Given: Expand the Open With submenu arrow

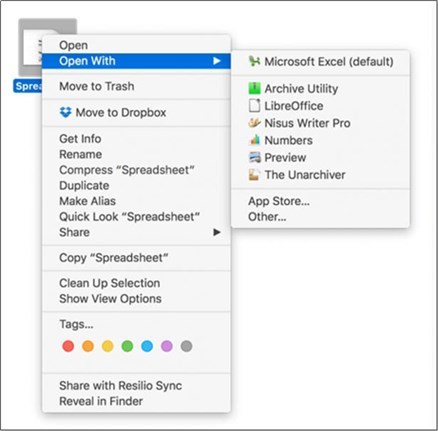Looking at the screenshot, I should pyautogui.click(x=217, y=61).
